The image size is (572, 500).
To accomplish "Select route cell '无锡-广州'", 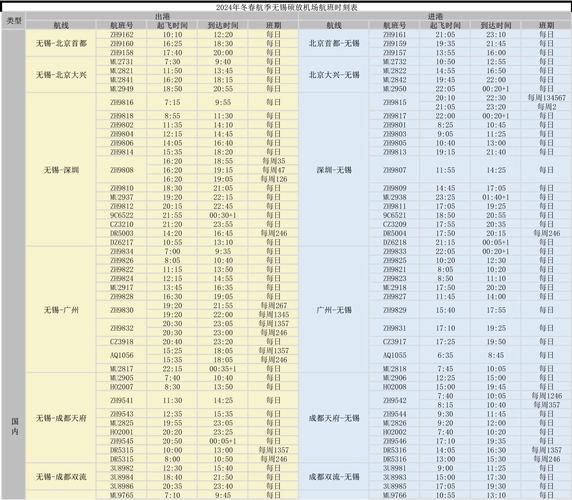I will (61, 310).
